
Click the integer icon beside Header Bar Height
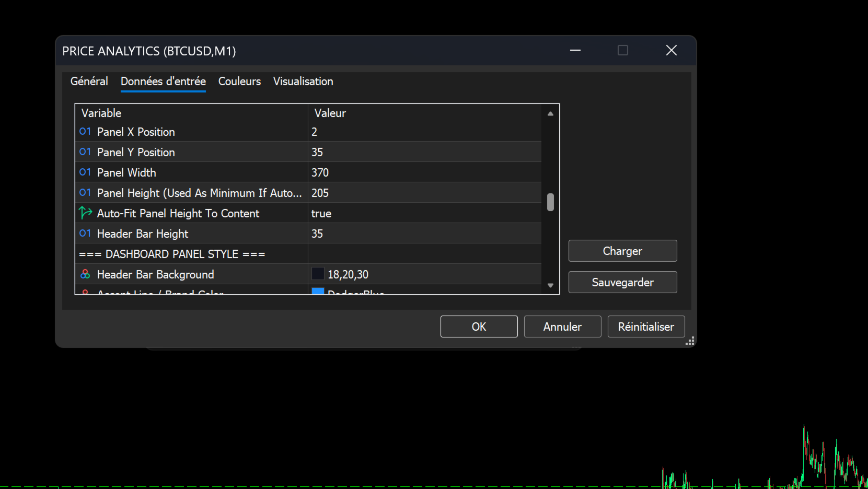85,234
